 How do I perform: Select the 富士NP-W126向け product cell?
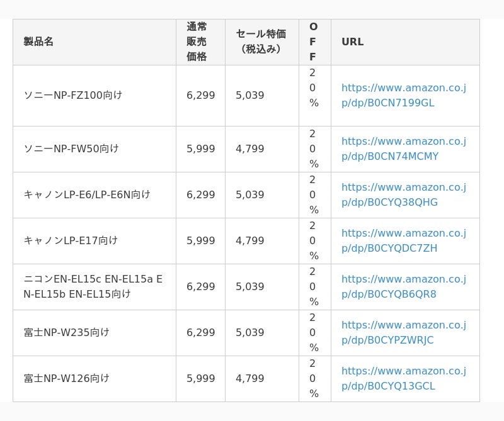click(94, 379)
